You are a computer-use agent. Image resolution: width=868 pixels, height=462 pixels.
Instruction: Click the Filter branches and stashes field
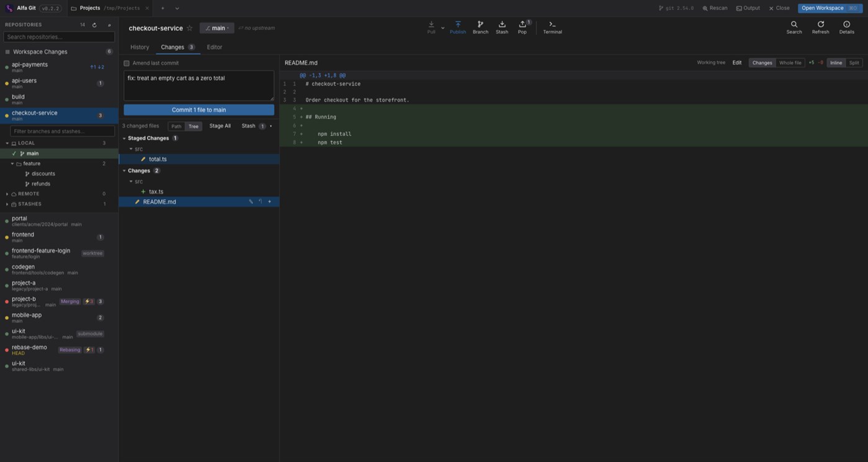(62, 131)
